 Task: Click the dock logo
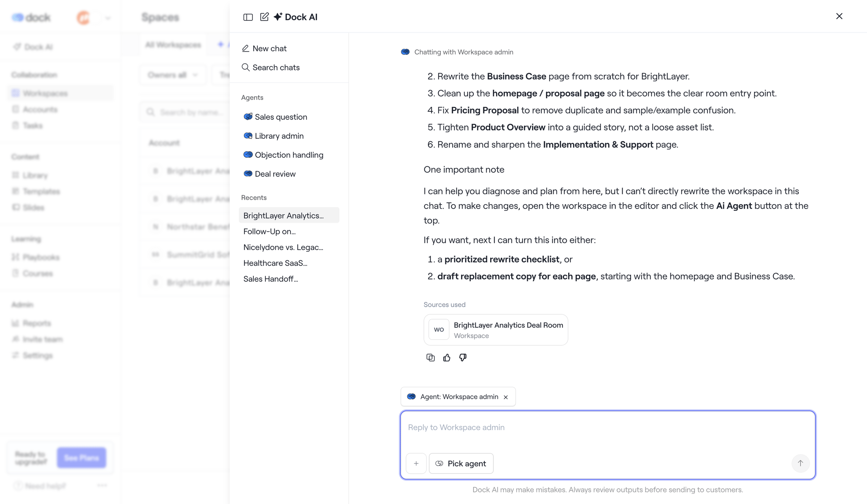(x=31, y=17)
